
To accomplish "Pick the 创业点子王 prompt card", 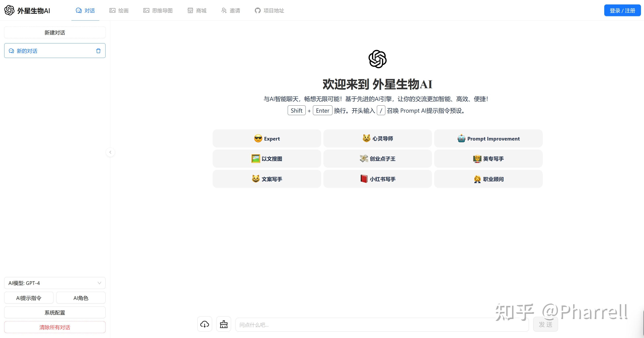I will pyautogui.click(x=377, y=159).
